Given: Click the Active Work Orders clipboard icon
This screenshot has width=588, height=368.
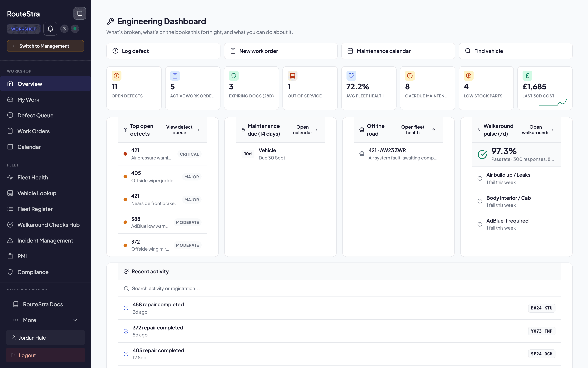Looking at the screenshot, I should click(175, 76).
